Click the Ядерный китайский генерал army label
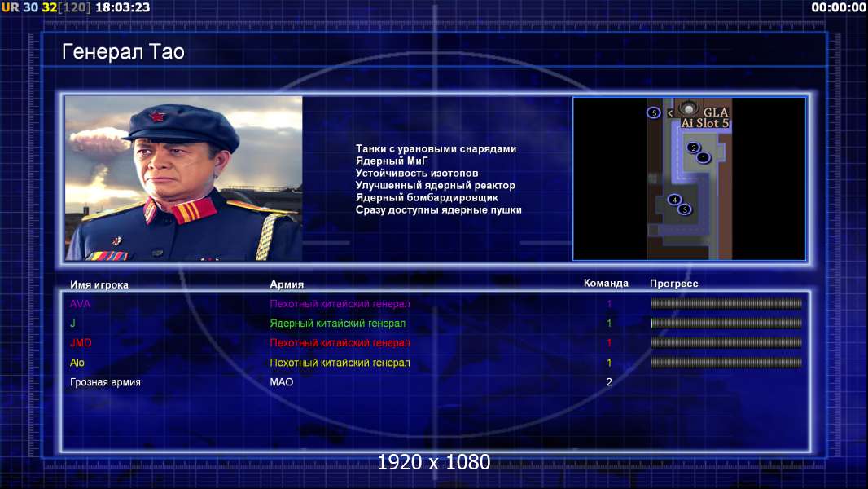The height and width of the screenshot is (489, 868). pyautogui.click(x=338, y=324)
